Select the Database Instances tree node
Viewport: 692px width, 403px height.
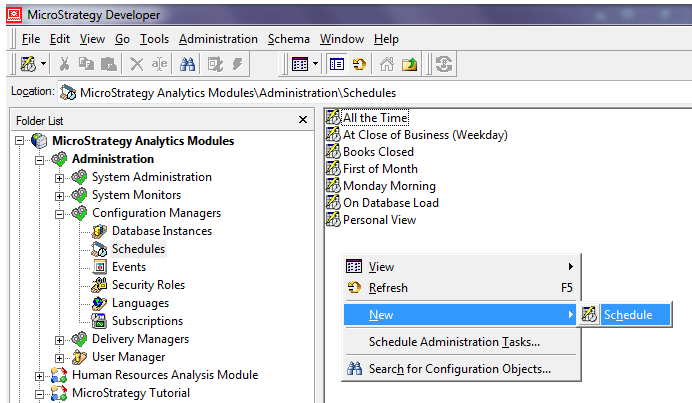click(161, 231)
